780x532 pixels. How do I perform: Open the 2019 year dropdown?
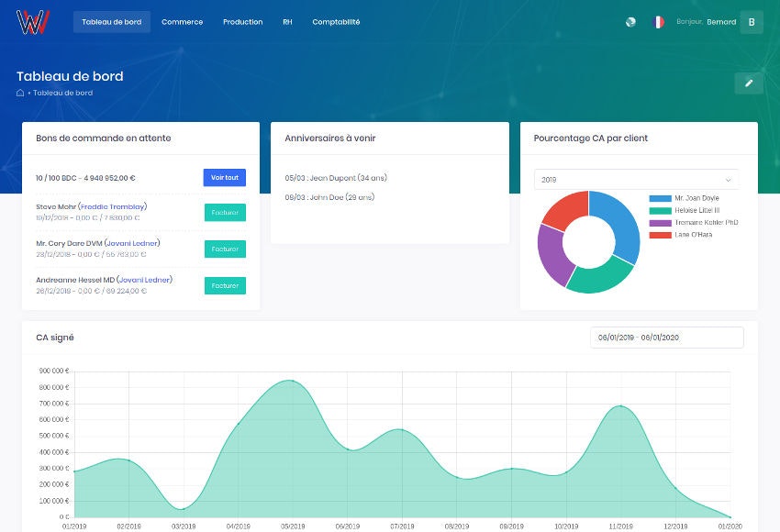(x=636, y=179)
